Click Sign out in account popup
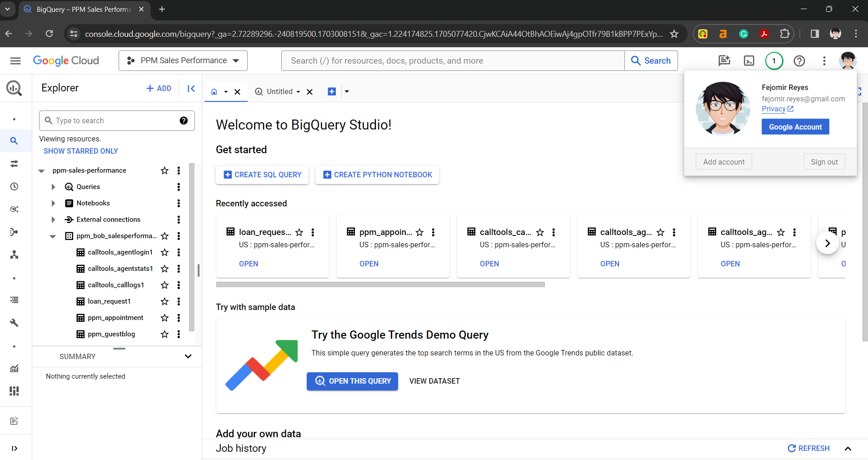 (x=824, y=162)
